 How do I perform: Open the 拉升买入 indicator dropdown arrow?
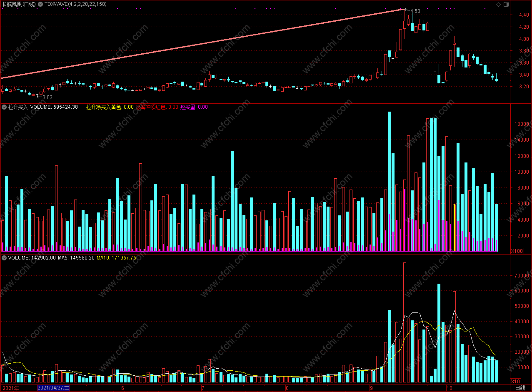4,107
